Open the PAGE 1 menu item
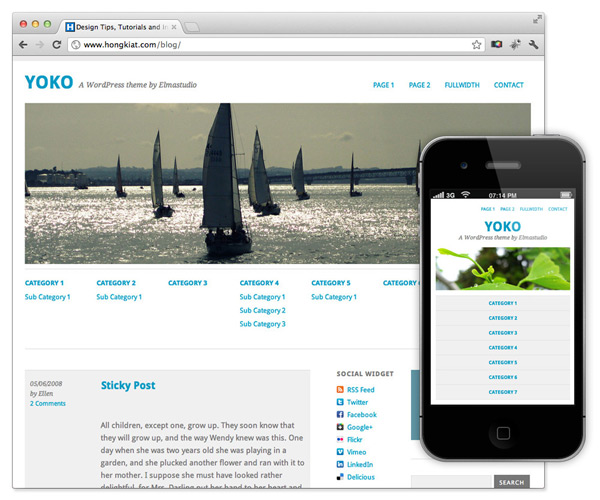Image resolution: width=600 pixels, height=500 pixels. point(383,85)
